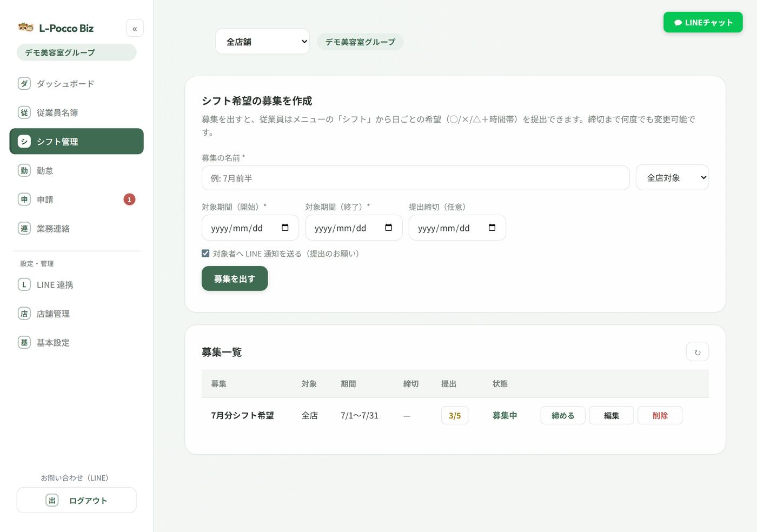The width and height of the screenshot is (757, 532).
Task: Refresh the 募集一覧 list
Action: point(698,352)
